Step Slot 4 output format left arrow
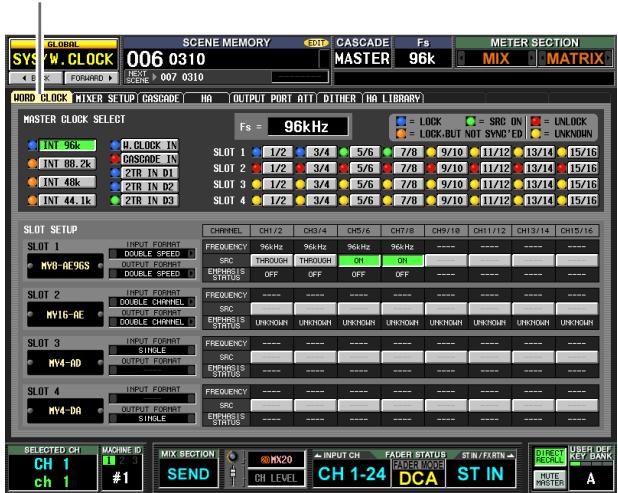The height and width of the screenshot is (493, 618). [113, 419]
